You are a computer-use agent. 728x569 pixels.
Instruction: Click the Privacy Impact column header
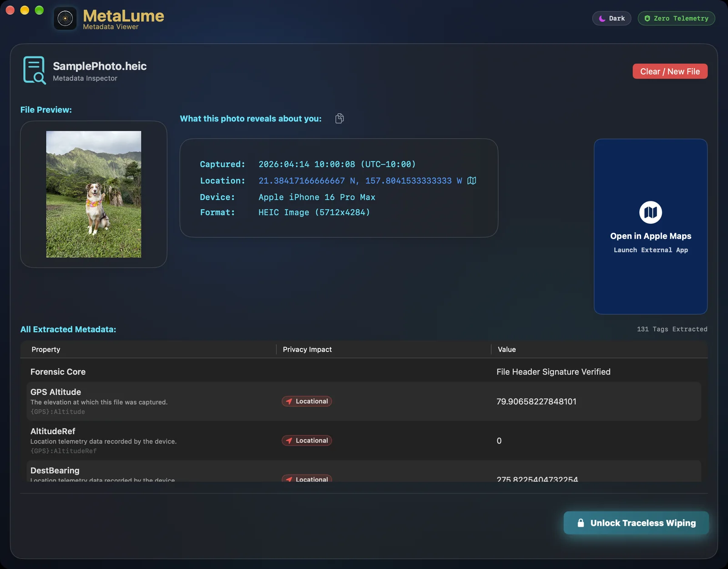[307, 349]
